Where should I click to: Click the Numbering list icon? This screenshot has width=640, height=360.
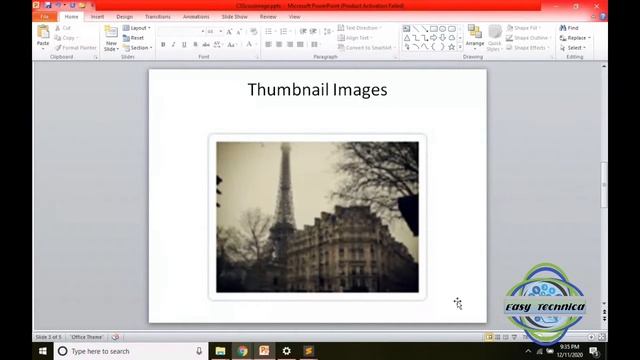click(x=284, y=31)
